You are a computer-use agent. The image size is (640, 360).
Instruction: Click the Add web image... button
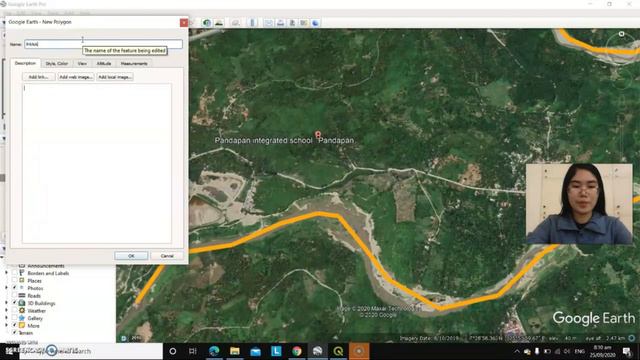tap(76, 77)
